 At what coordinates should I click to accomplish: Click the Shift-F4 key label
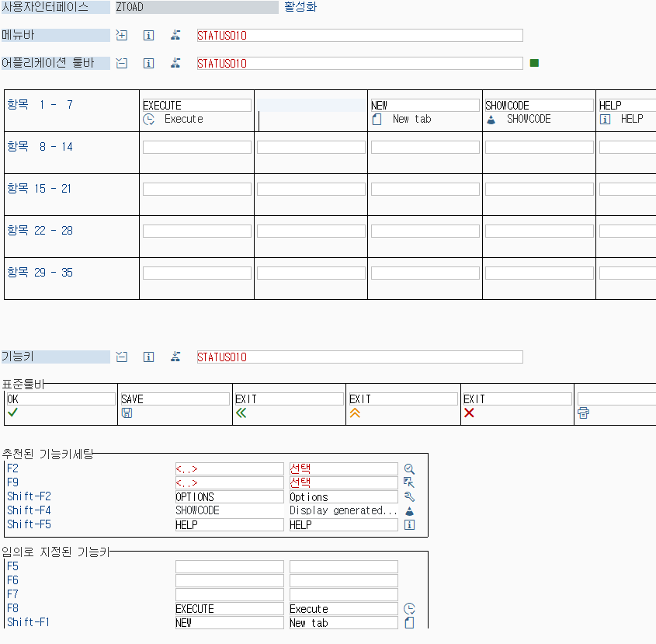pos(29,511)
